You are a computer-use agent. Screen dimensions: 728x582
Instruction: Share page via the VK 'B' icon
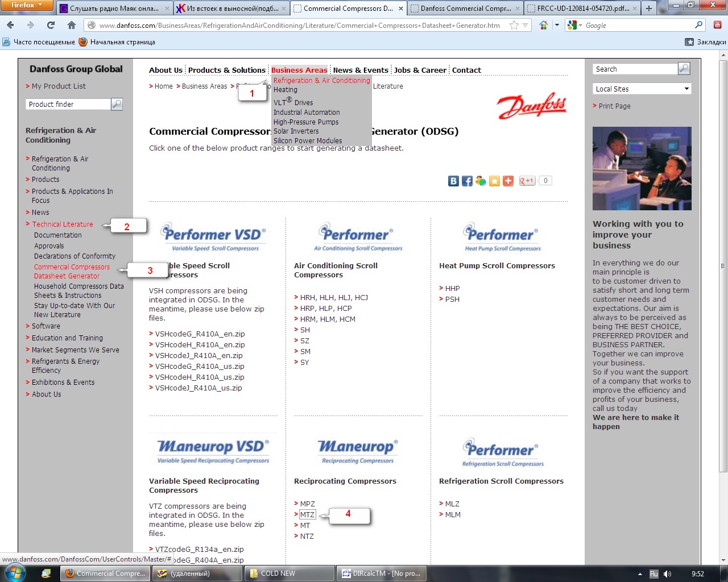tap(453, 181)
